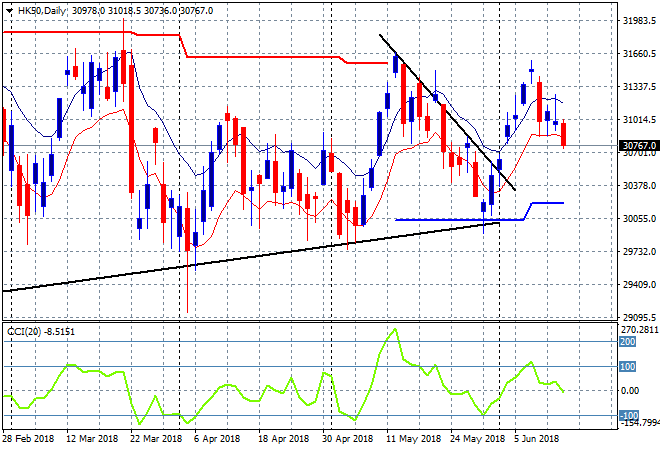
Task: Click the 30378.0 price axis label
Action: tap(639, 186)
